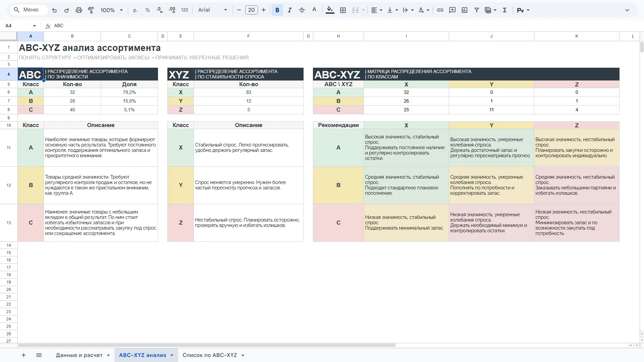Open the Arial font dropdown

(213, 10)
